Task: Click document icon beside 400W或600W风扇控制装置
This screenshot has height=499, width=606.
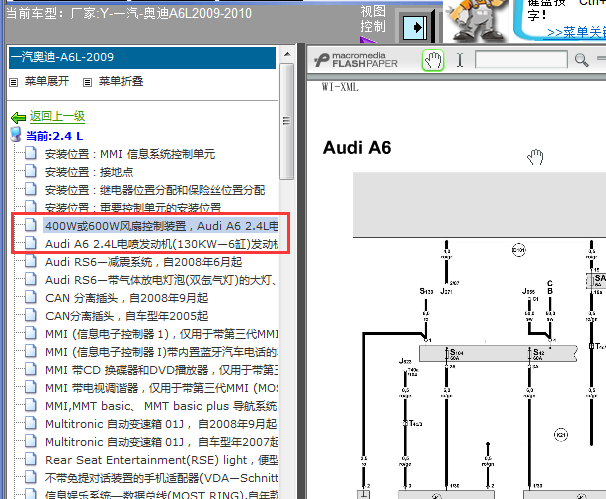Action: [31, 225]
